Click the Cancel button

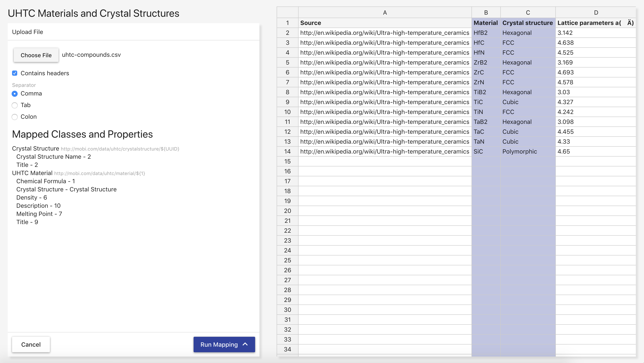pyautogui.click(x=31, y=344)
